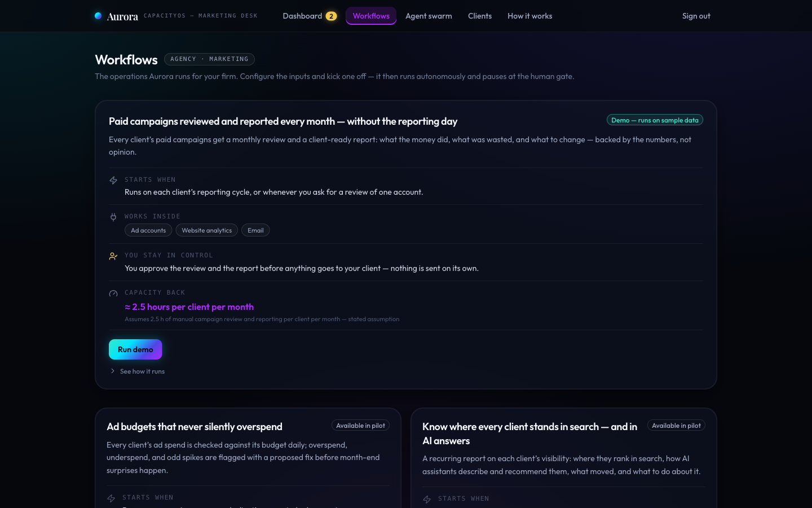Click the Dashboard notification badge showing 2

click(331, 16)
